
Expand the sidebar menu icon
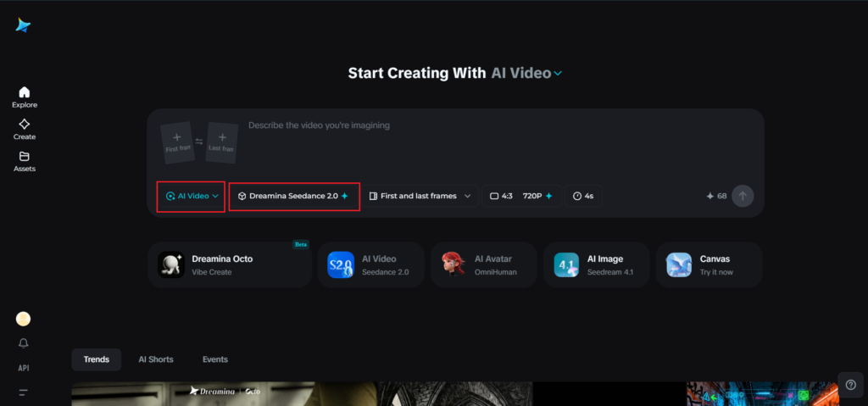coord(23,392)
